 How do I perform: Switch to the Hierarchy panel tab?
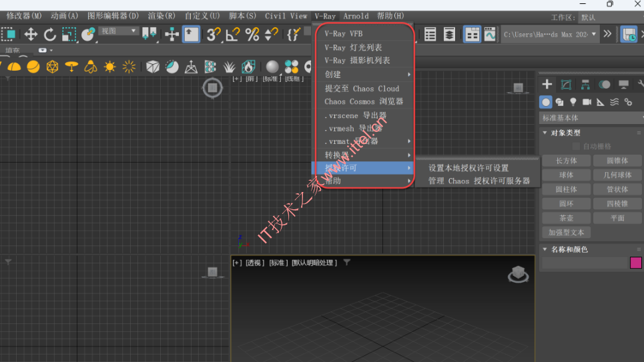[x=585, y=85]
